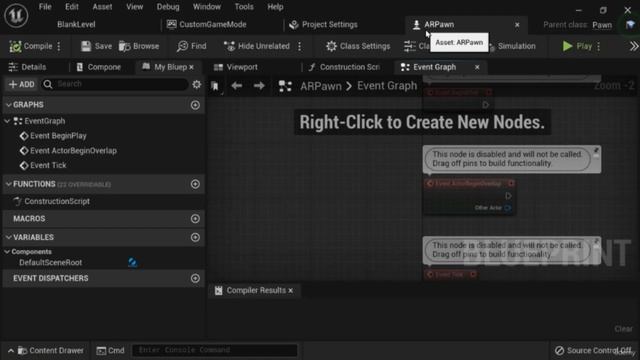Open the Find tool
The image size is (640, 360).
click(192, 46)
